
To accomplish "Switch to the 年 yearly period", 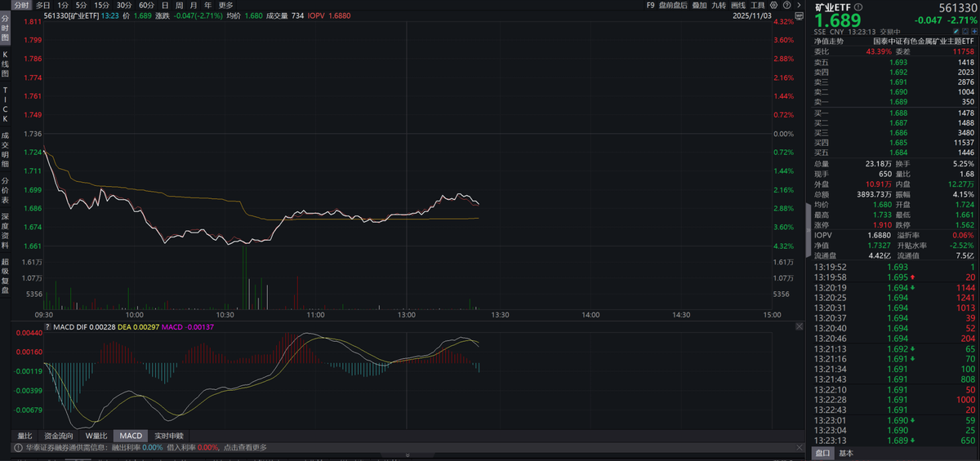I will (x=208, y=5).
